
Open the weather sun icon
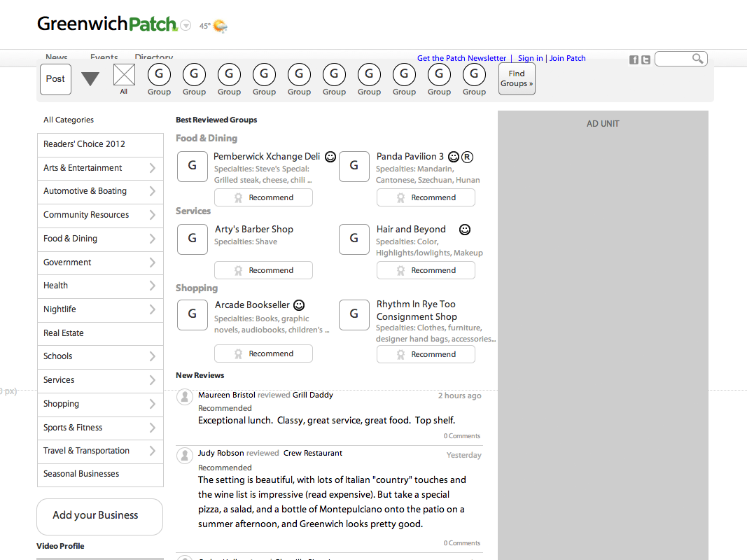click(x=220, y=26)
